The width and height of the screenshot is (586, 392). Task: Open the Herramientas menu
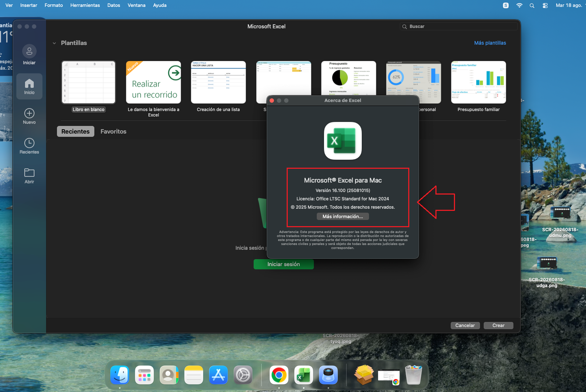pyautogui.click(x=85, y=5)
